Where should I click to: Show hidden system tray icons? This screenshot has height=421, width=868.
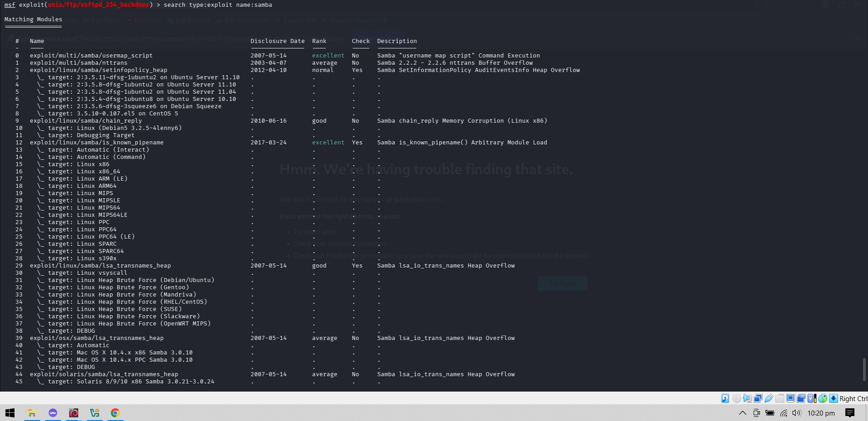(743, 413)
